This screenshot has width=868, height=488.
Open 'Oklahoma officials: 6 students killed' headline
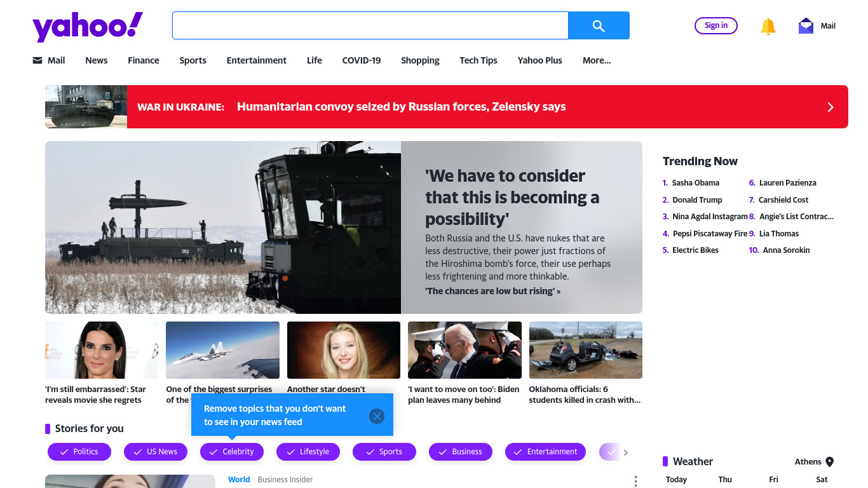585,395
